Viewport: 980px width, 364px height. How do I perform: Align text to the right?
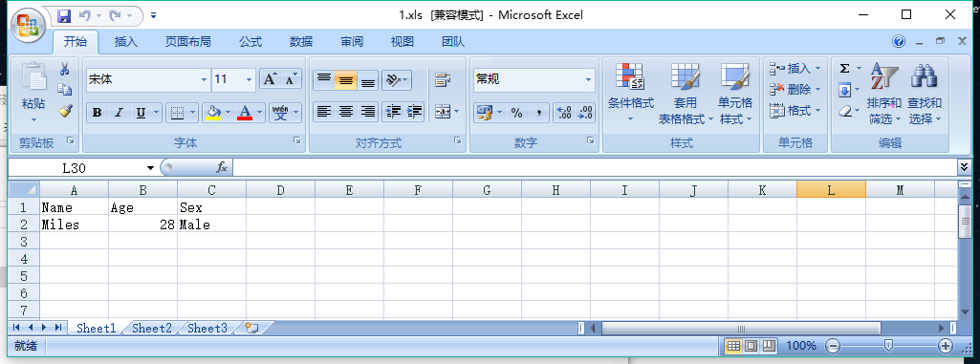click(x=368, y=112)
